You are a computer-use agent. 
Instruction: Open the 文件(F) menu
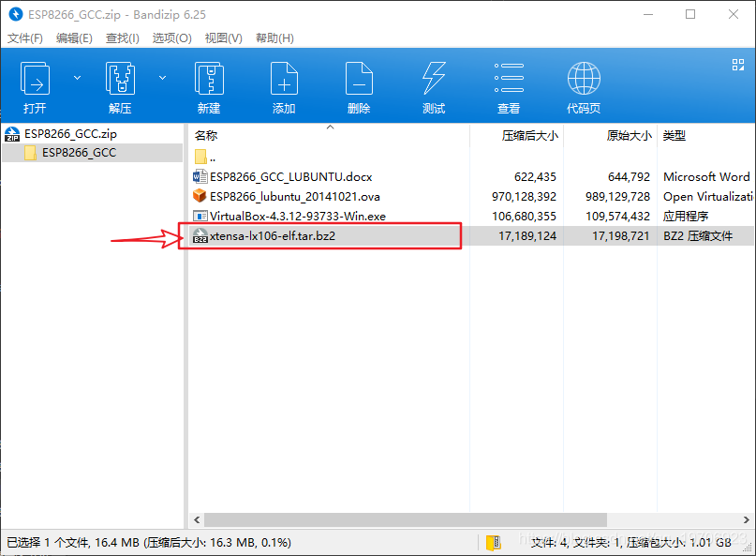tap(25, 38)
